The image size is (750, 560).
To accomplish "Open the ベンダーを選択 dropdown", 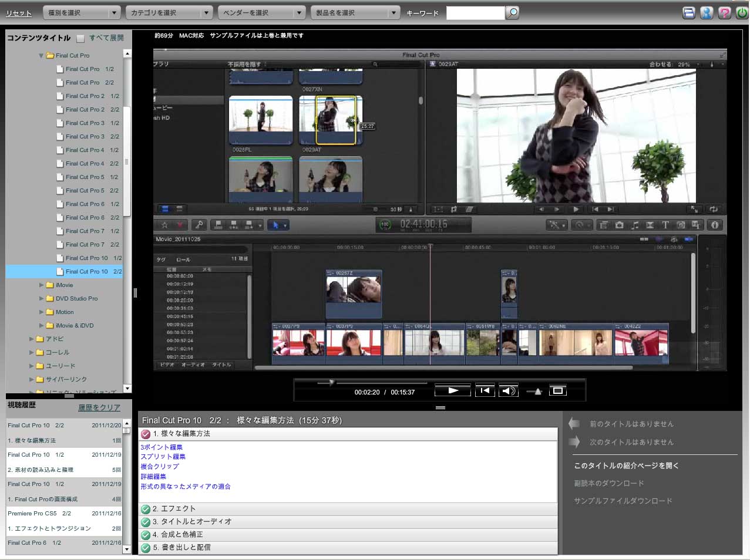I will point(261,12).
